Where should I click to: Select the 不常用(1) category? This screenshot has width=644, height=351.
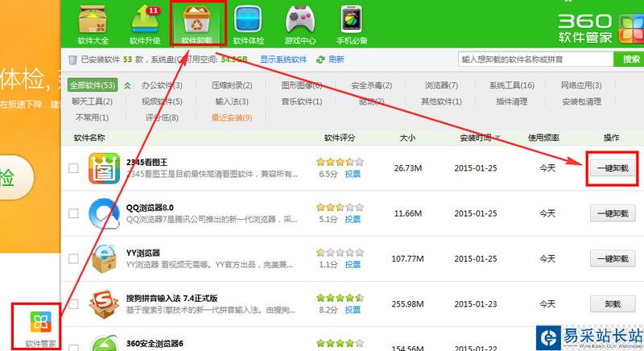pos(92,118)
